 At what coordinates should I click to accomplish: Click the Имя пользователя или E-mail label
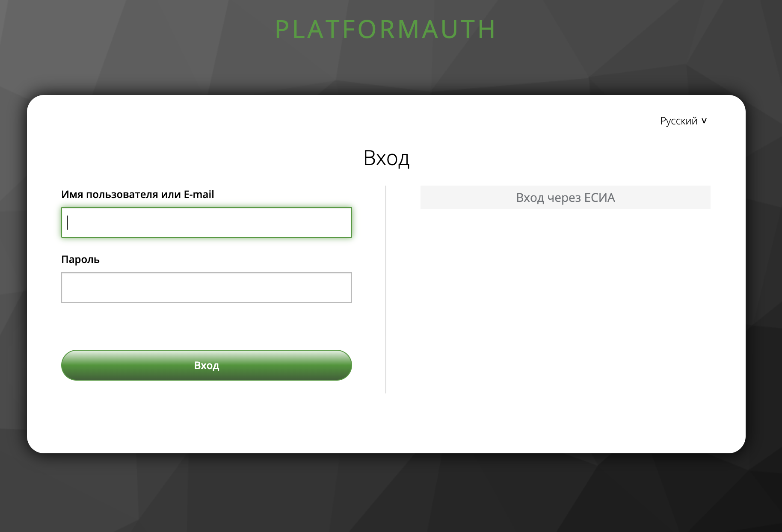[138, 194]
